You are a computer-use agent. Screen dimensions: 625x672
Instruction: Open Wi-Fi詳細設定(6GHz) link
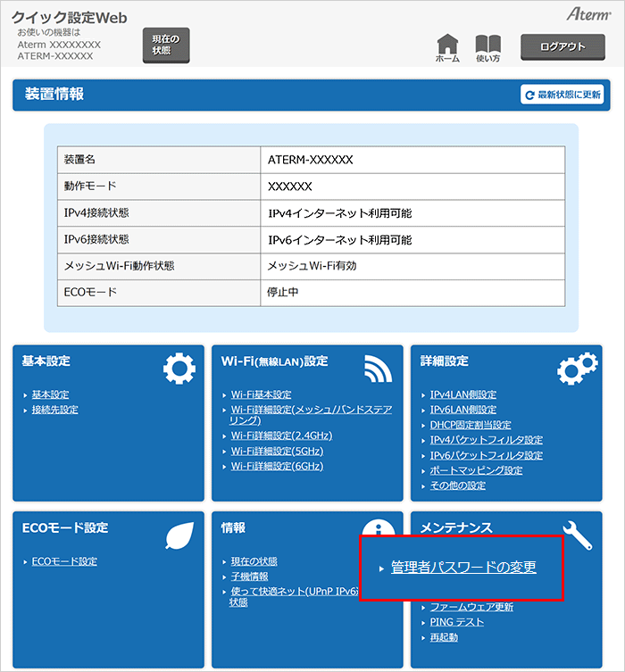pos(277,466)
